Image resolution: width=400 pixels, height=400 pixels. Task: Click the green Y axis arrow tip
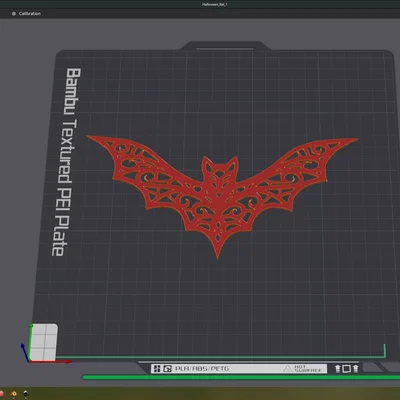(x=31, y=325)
